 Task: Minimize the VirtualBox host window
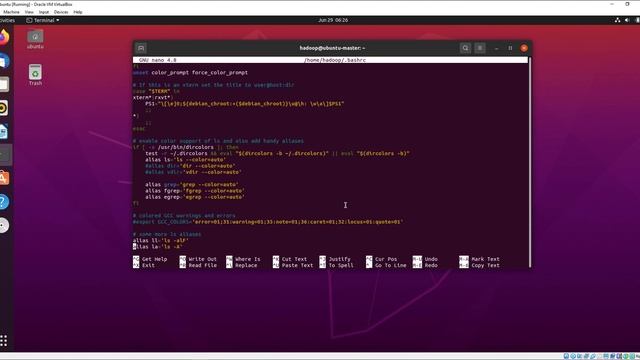click(x=612, y=4)
